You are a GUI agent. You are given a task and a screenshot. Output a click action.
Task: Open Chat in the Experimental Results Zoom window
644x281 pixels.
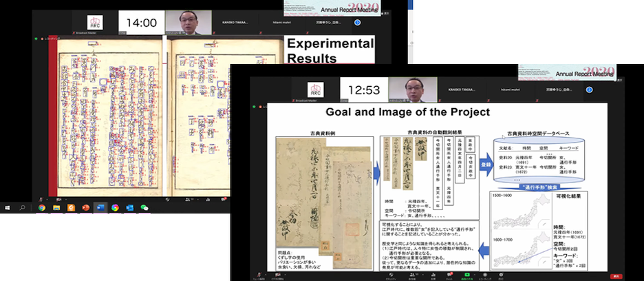pos(224,199)
